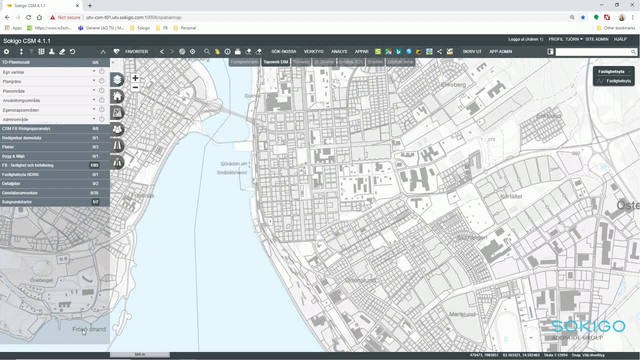Open dropdown arrow on Användningsområde row

[x=93, y=100]
